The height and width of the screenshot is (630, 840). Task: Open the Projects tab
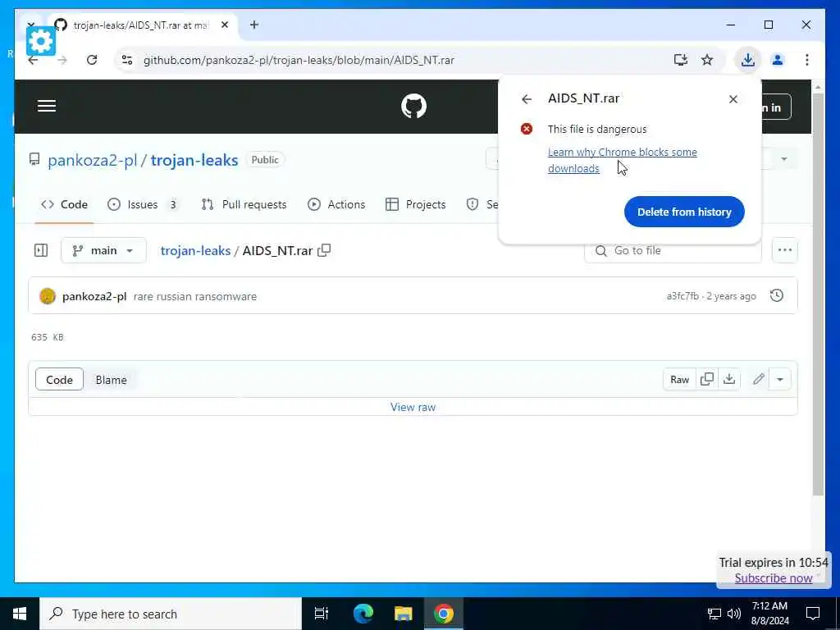416,204
